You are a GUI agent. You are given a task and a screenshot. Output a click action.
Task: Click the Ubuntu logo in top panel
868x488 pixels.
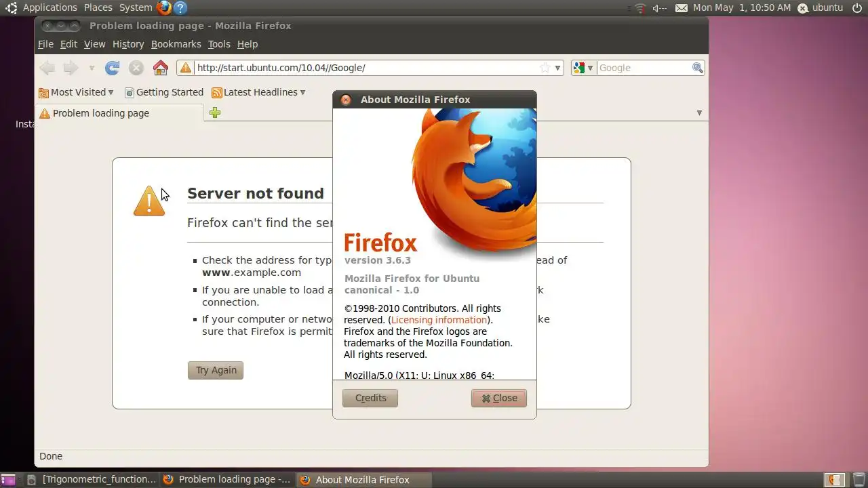[x=11, y=7]
